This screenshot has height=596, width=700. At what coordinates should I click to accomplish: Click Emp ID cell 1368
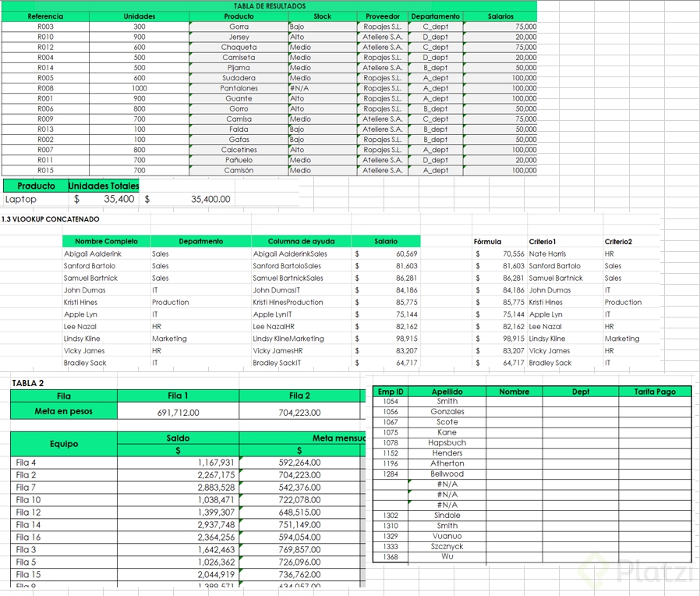click(391, 557)
